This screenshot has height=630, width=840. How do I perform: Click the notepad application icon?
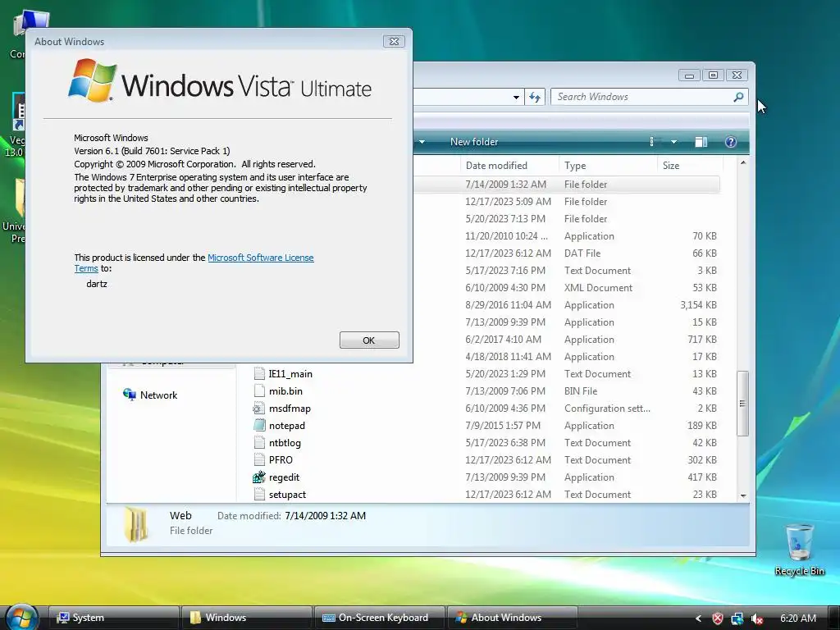click(x=259, y=426)
